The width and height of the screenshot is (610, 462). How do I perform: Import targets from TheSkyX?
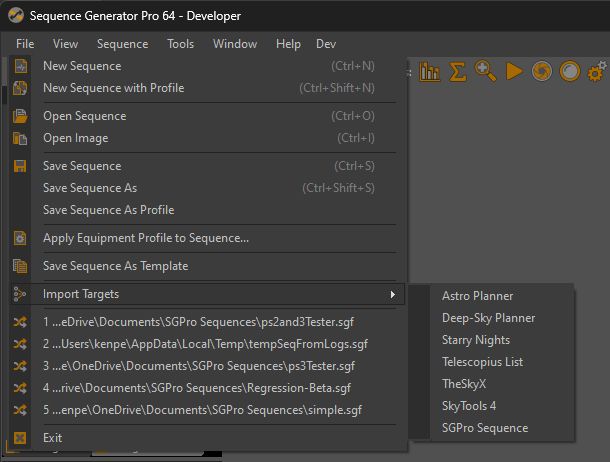(x=492, y=384)
